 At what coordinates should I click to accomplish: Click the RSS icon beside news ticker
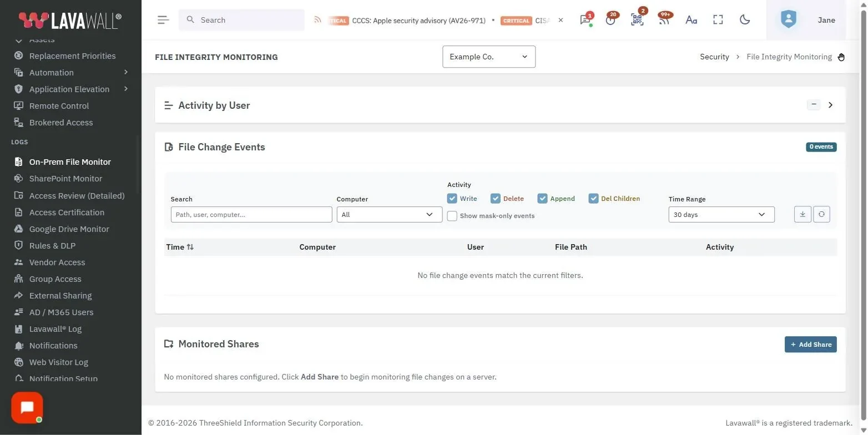point(317,20)
